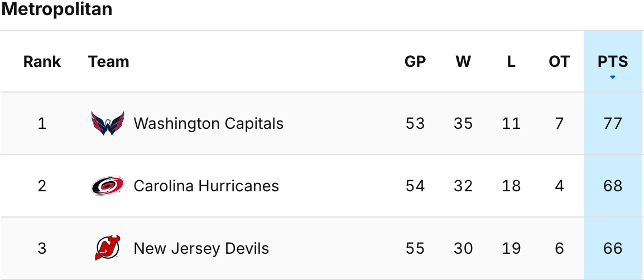Sort standings by PTS column
Viewport: 644px width, 280px height.
(x=613, y=61)
